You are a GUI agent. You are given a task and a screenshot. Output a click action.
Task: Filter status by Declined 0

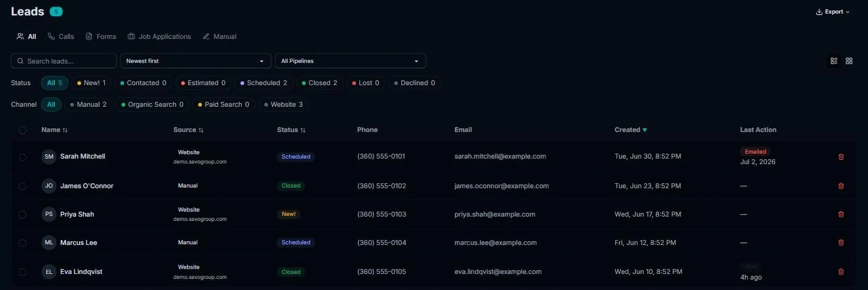414,83
